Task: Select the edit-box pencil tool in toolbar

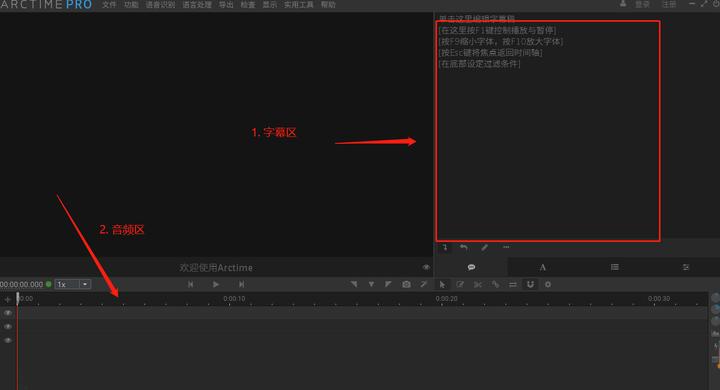Action: pyautogui.click(x=460, y=284)
